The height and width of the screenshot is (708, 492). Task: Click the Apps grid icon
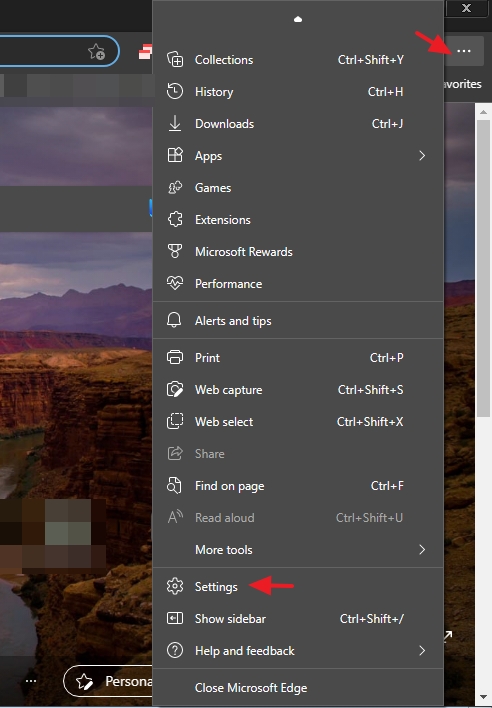(x=175, y=155)
